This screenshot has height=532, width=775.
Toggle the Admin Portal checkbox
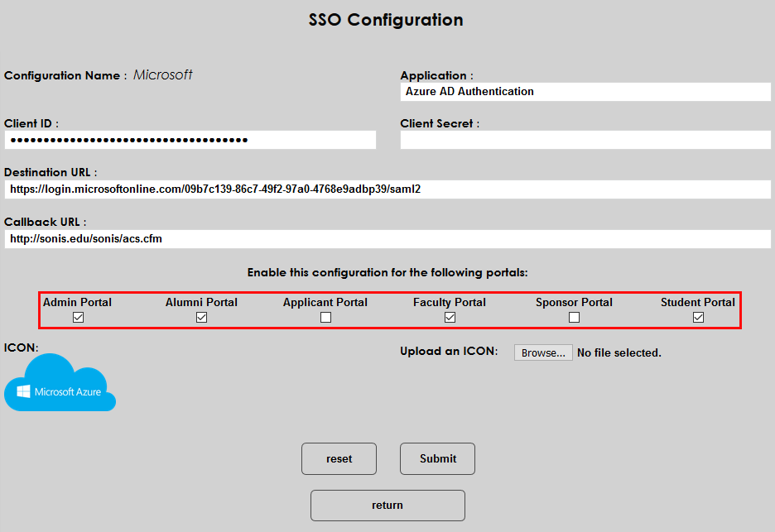tap(78, 318)
